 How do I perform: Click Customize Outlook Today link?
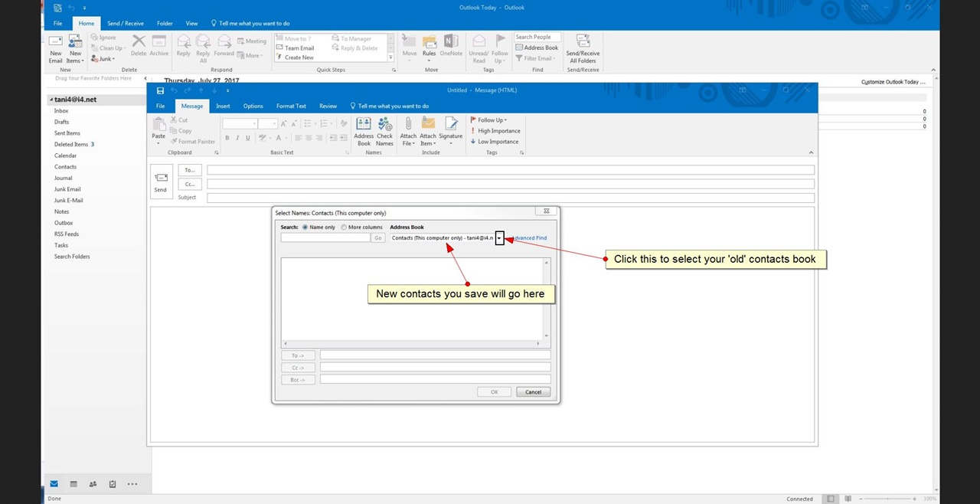[893, 82]
